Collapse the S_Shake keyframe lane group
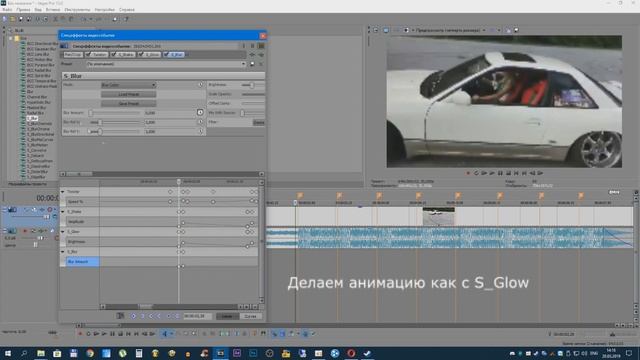Image resolution: width=640 pixels, height=360 pixels. tap(63, 211)
